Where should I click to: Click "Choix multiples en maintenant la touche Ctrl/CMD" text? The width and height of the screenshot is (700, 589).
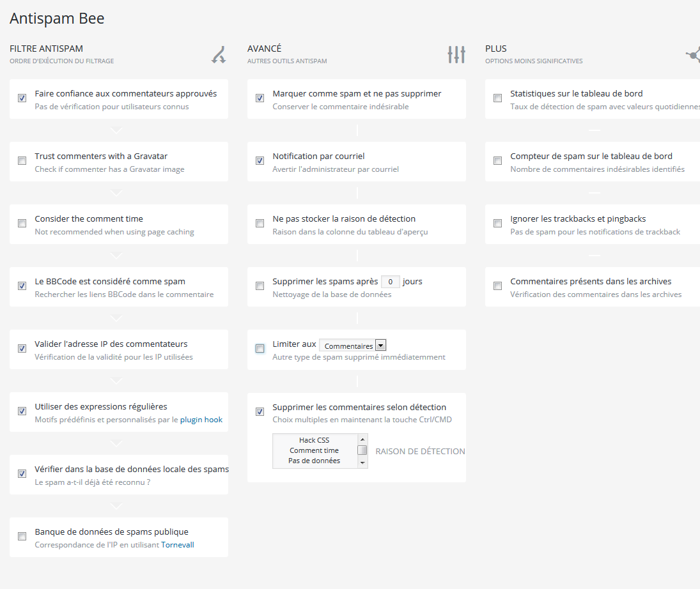pos(362,420)
